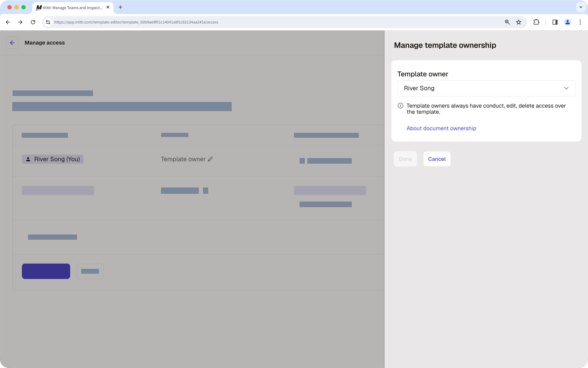Cancel the ownership change
Image resolution: width=588 pixels, height=368 pixels.
click(x=437, y=159)
